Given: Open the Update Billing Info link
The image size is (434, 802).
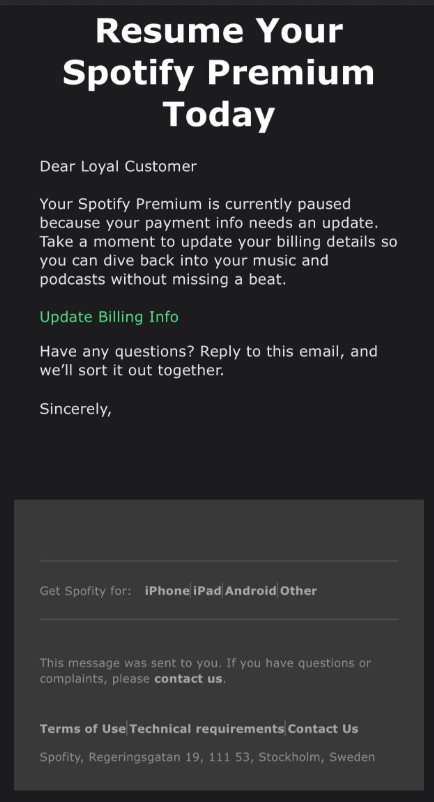Looking at the screenshot, I should tap(109, 317).
